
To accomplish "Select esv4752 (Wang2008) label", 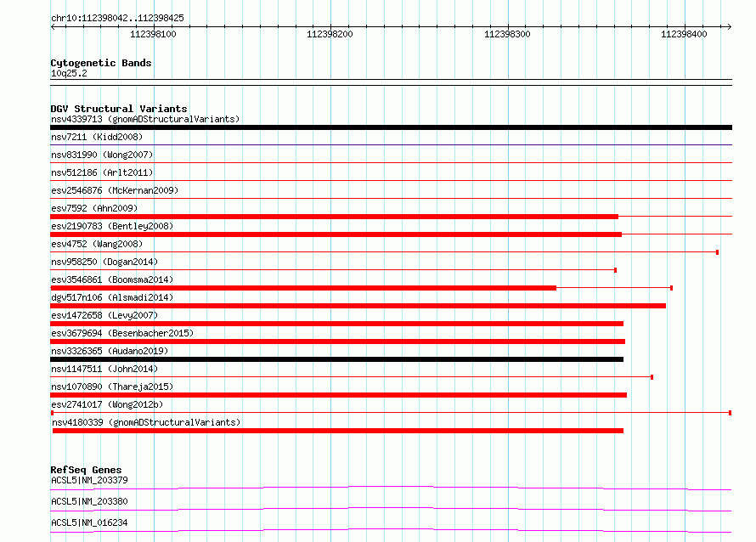I will [97, 244].
